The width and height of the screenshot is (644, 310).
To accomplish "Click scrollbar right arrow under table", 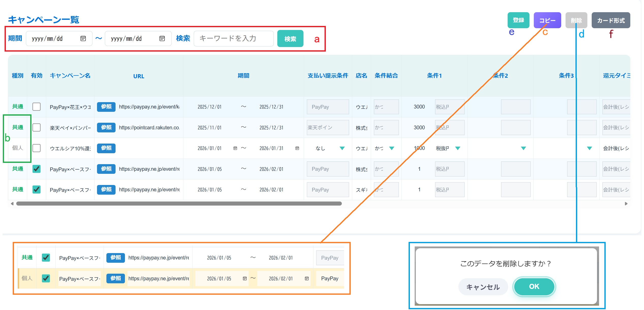I will click(626, 204).
